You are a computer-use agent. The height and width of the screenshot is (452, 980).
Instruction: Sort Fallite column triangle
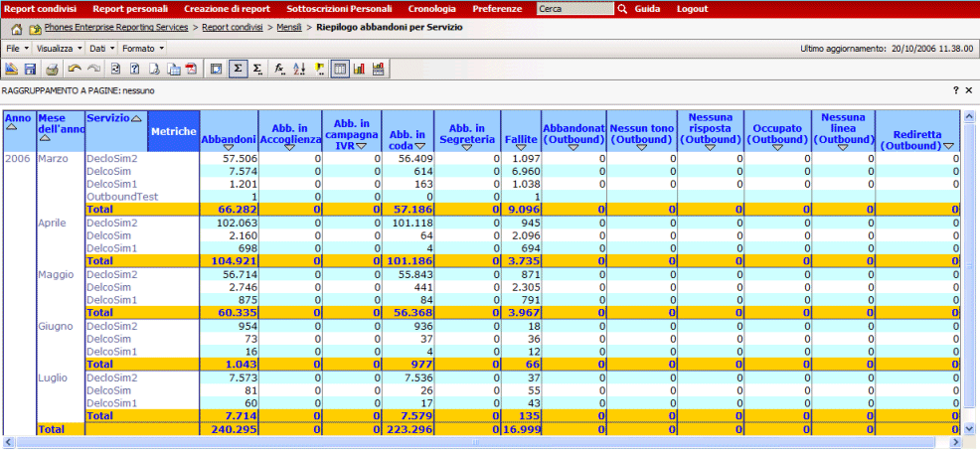521,147
